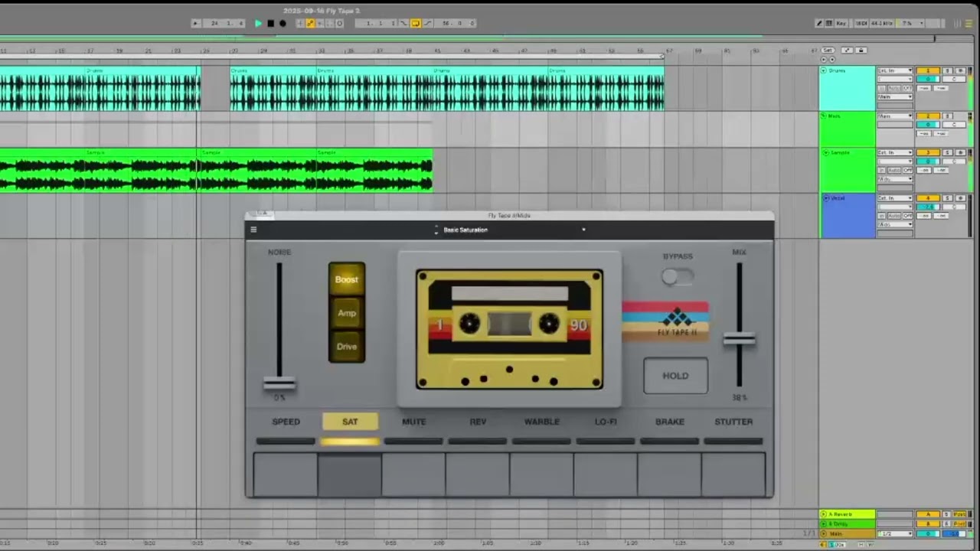The width and height of the screenshot is (980, 551).
Task: Solo the Drums track
Action: (947, 70)
